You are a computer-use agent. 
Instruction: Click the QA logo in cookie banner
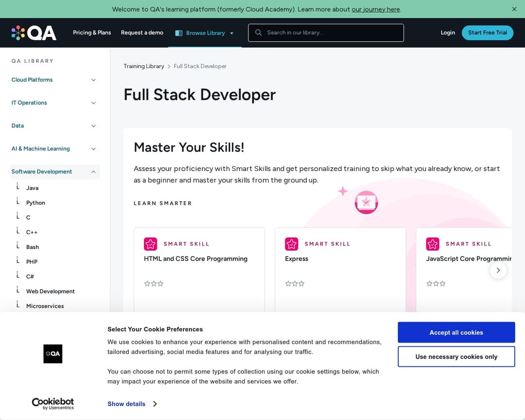pyautogui.click(x=53, y=354)
